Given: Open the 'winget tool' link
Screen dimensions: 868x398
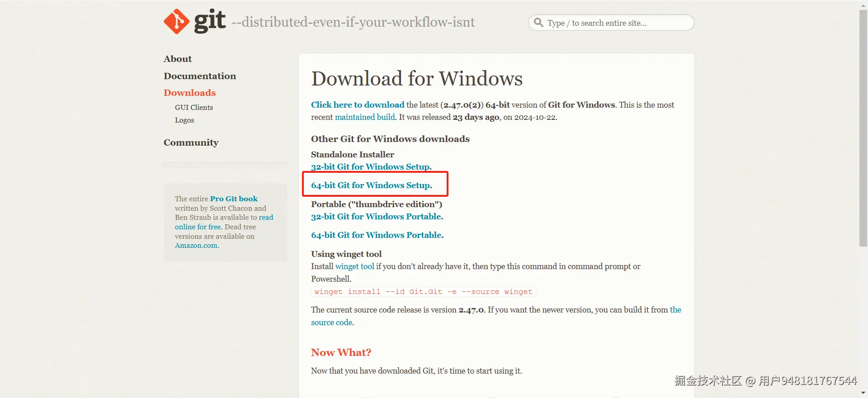Looking at the screenshot, I should (355, 266).
